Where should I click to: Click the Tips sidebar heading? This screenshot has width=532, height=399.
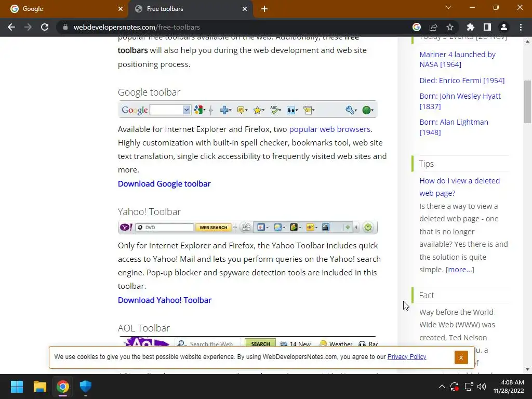click(x=426, y=164)
